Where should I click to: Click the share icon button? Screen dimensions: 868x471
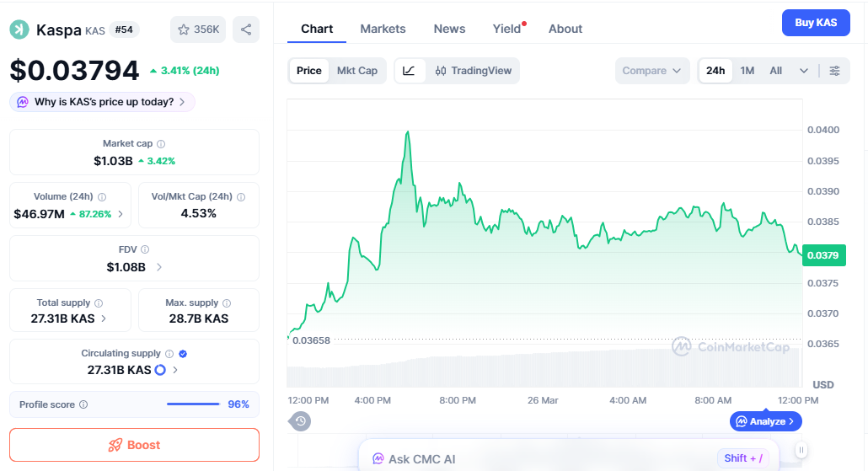[x=246, y=29]
